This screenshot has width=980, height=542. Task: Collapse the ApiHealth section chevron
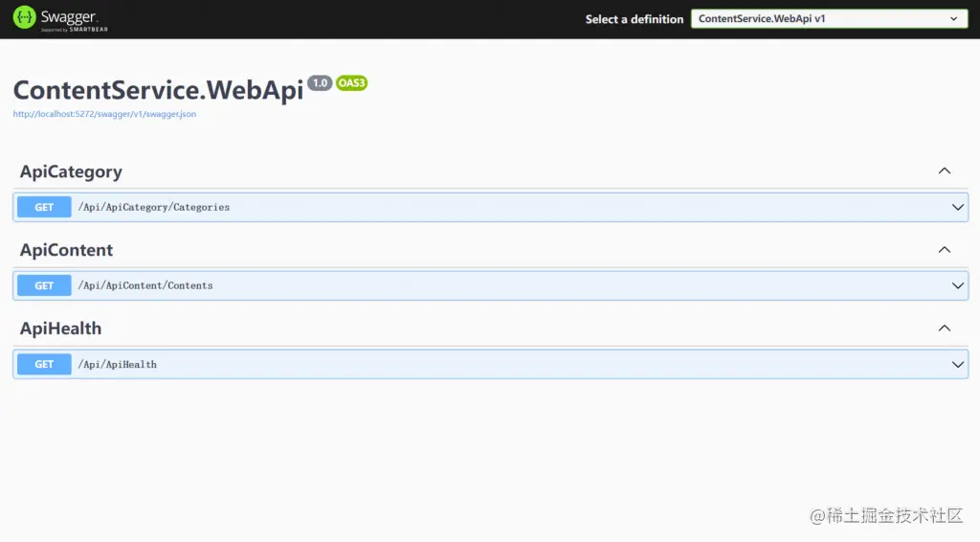coord(945,328)
